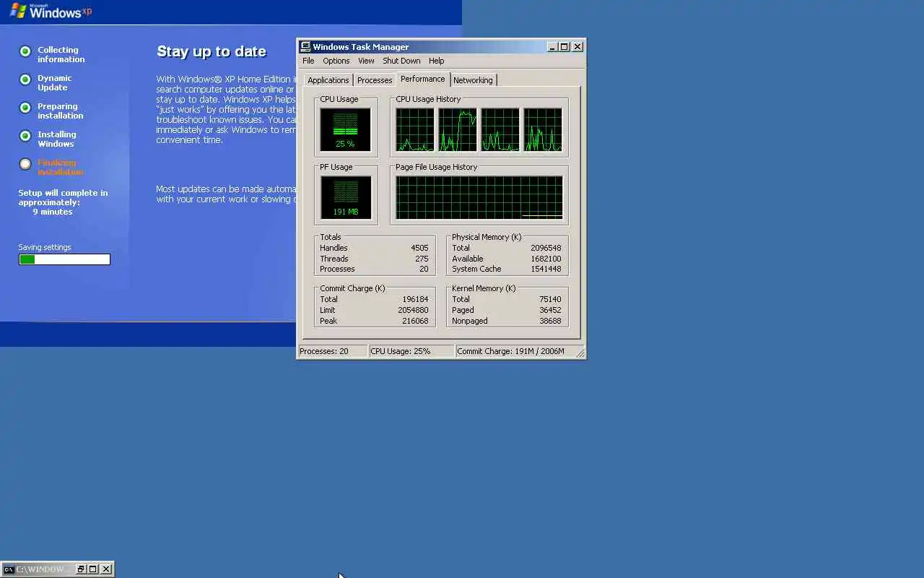Open the Options menu in Task Manager
The height and width of the screenshot is (578, 924).
tap(336, 61)
